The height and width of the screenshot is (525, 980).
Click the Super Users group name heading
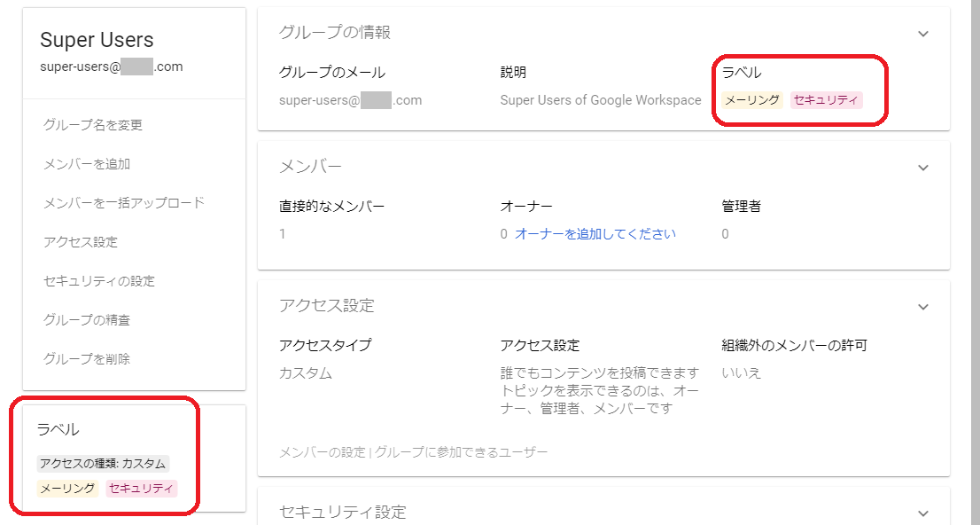point(97,39)
